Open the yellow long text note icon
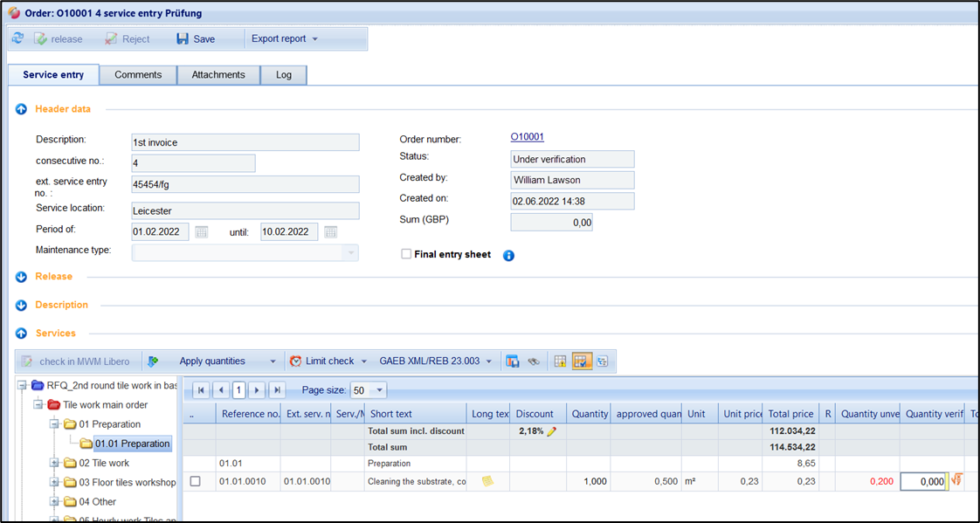980x523 pixels. pos(487,481)
